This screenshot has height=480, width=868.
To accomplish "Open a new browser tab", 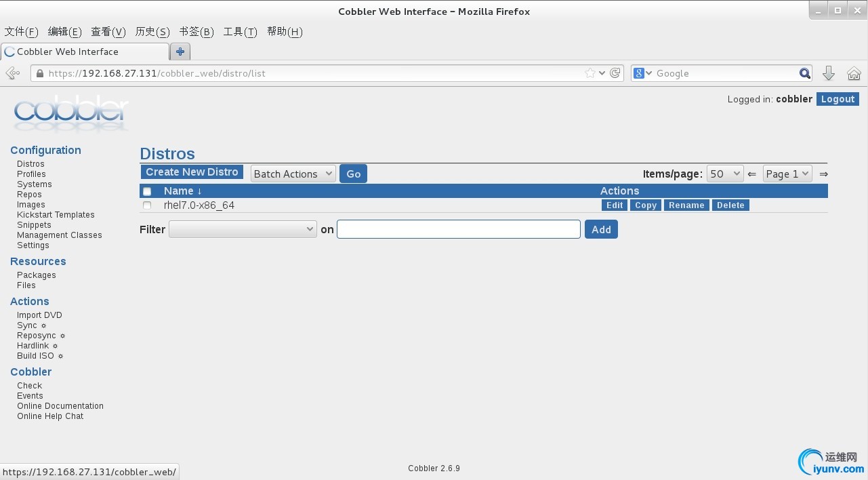I will [x=180, y=52].
